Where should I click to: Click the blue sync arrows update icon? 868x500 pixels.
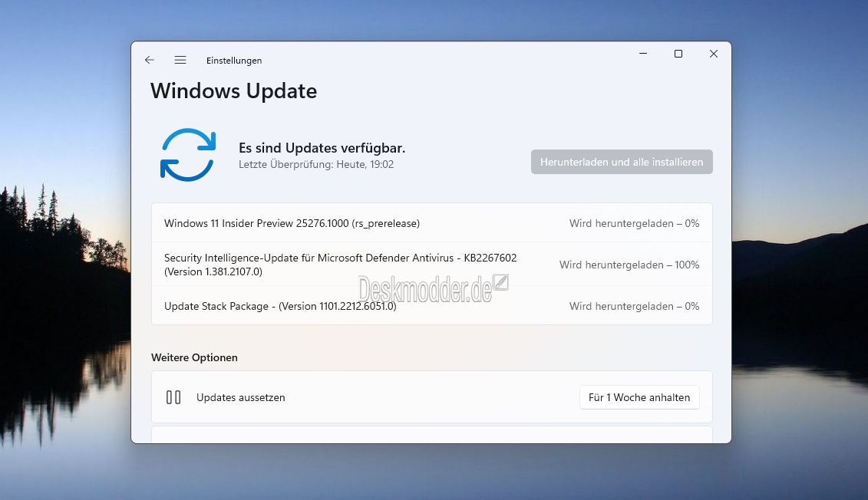click(188, 155)
